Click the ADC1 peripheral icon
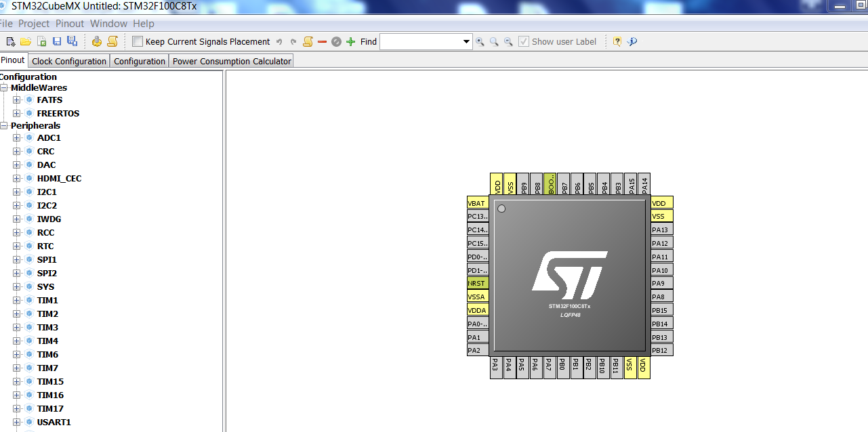The width and height of the screenshot is (868, 432). click(29, 137)
